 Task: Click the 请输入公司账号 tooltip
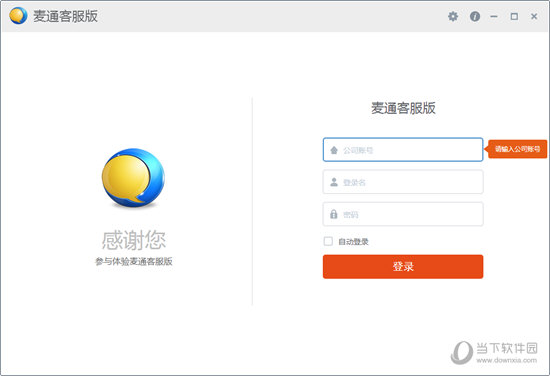click(516, 149)
